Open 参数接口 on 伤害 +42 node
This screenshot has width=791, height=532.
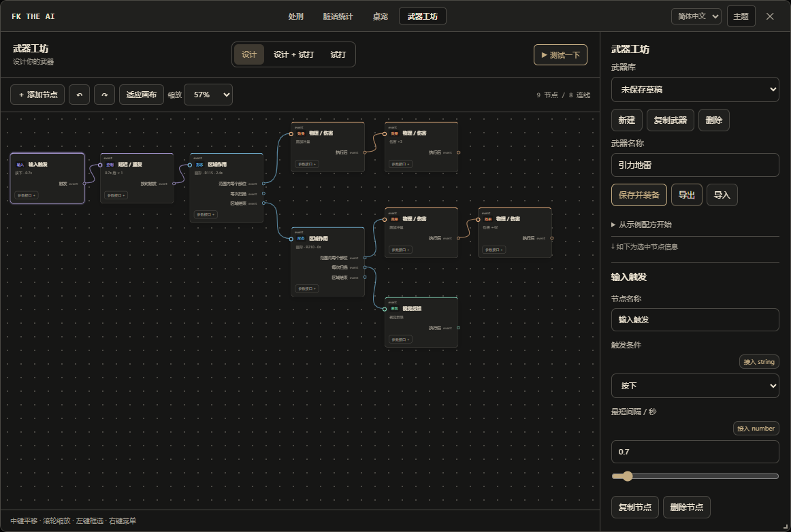(494, 250)
